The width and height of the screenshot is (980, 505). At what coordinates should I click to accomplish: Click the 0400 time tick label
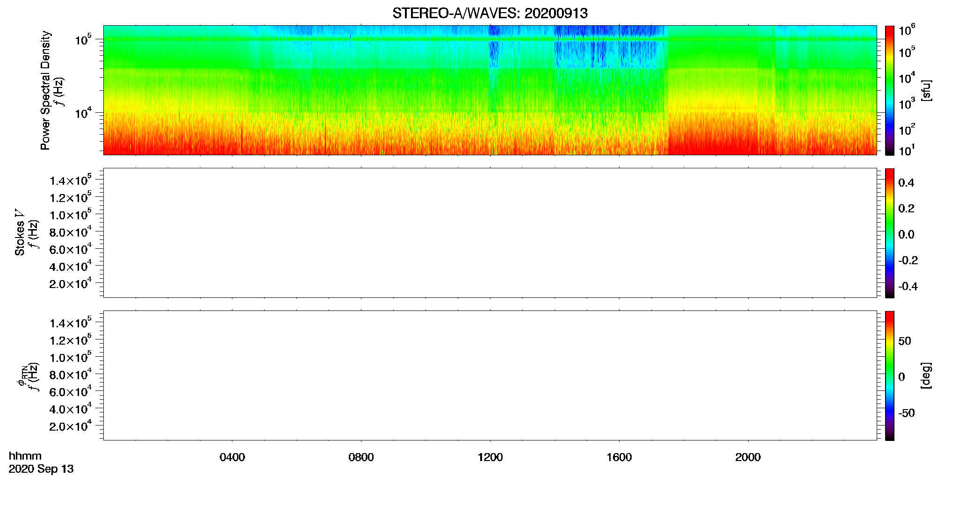click(x=232, y=457)
